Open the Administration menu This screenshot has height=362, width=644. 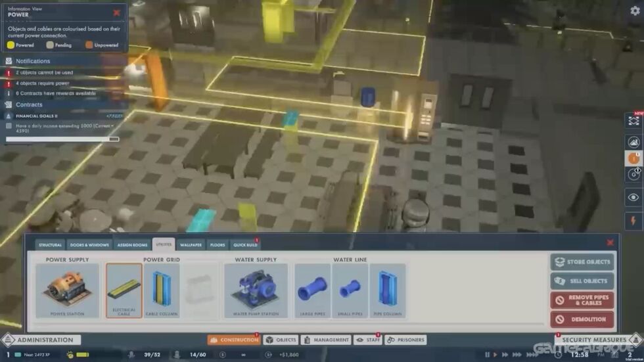[41, 340]
